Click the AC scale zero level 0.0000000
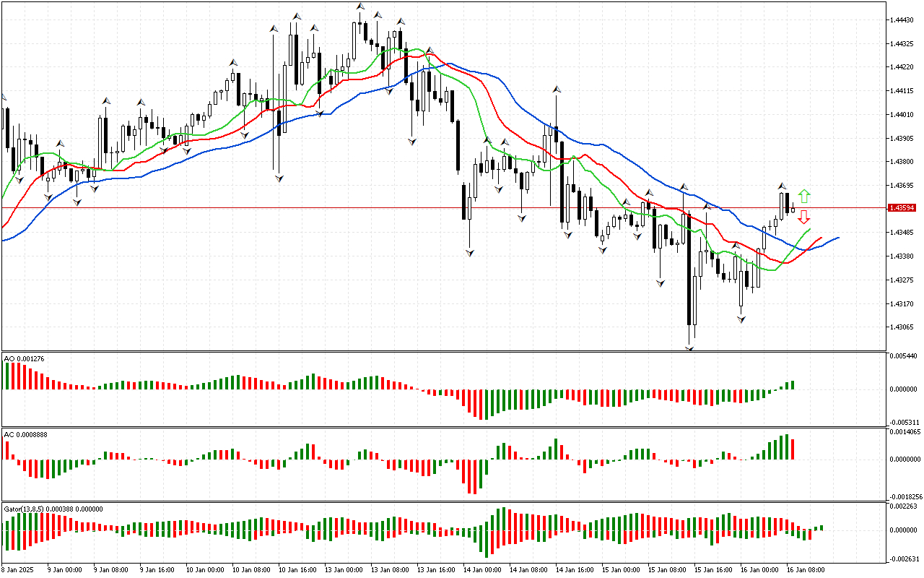Image resolution: width=924 pixels, height=578 pixels. 905,459
